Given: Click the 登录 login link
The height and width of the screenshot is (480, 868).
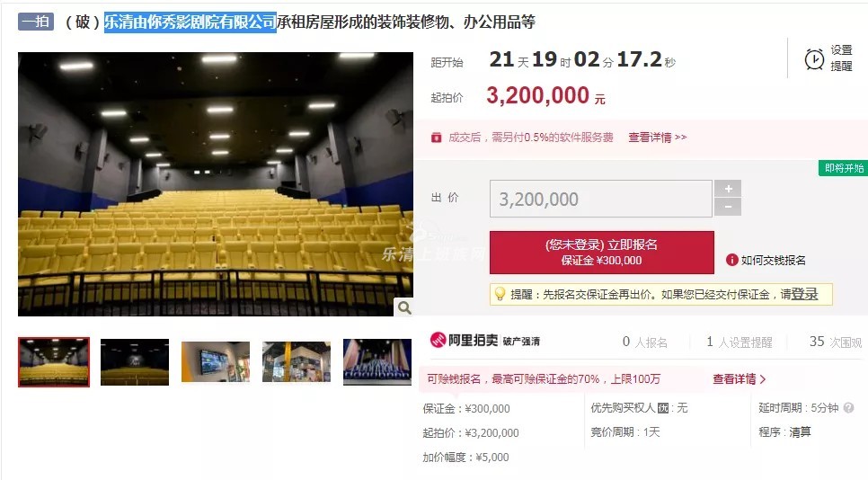Looking at the screenshot, I should 804,295.
